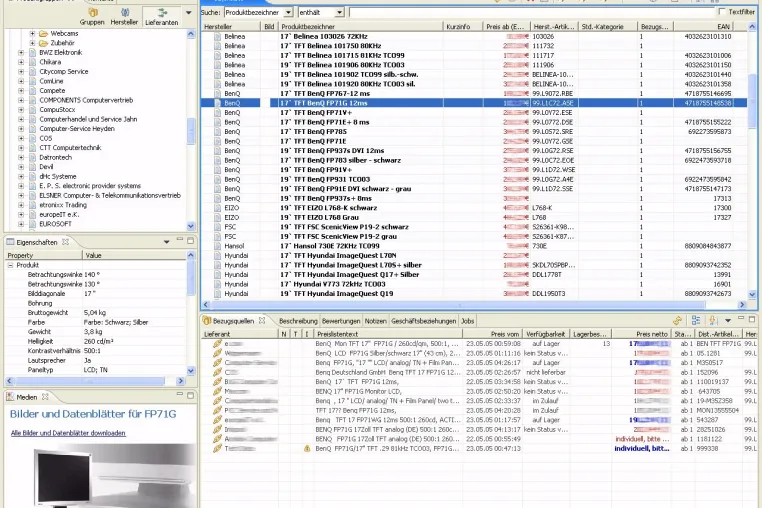
Task: Open the Jobs tab
Action: (467, 321)
